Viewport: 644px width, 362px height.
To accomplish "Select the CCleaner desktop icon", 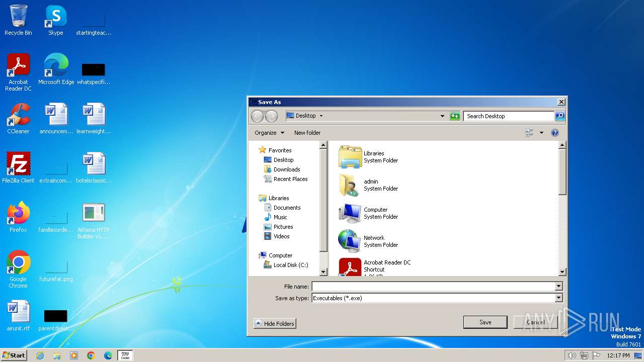I will (x=18, y=119).
